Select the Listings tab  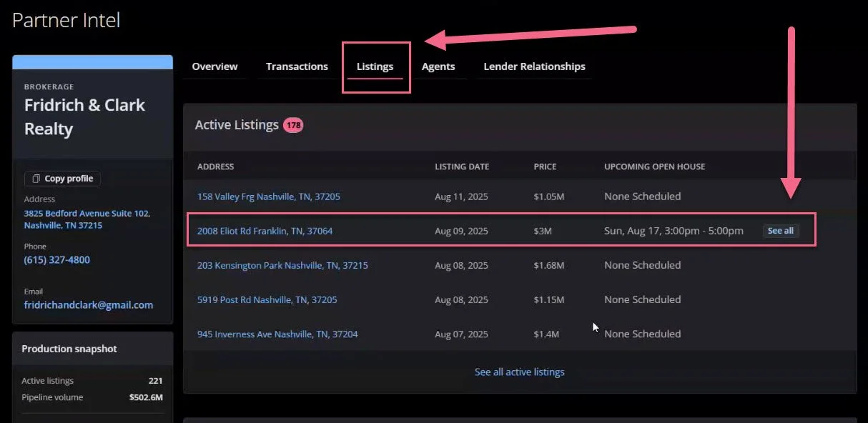(x=375, y=66)
